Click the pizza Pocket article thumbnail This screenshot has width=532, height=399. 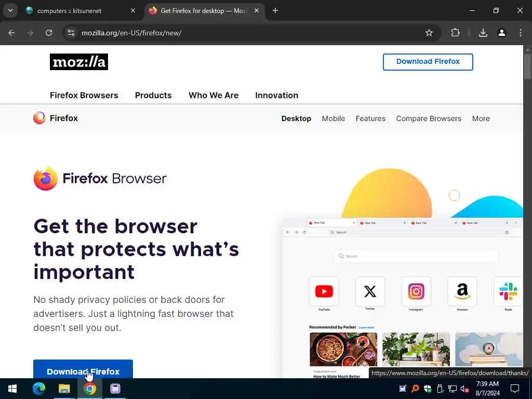tap(343, 349)
